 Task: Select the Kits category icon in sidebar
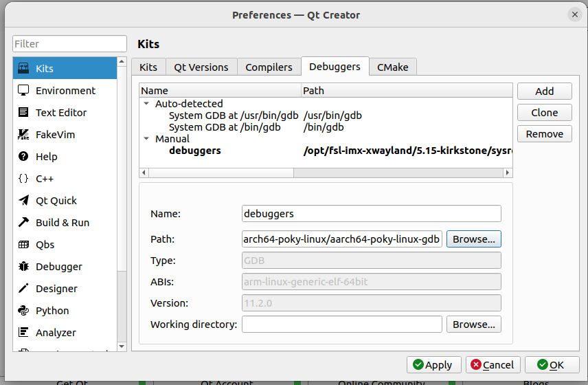coord(23,69)
